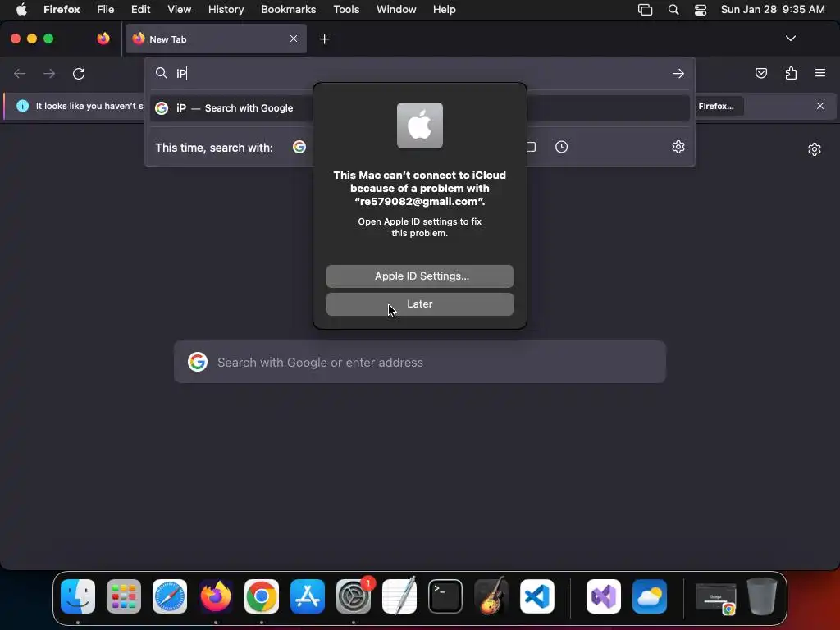The width and height of the screenshot is (840, 630).
Task: Select the New Tab tab
Action: 216,39
